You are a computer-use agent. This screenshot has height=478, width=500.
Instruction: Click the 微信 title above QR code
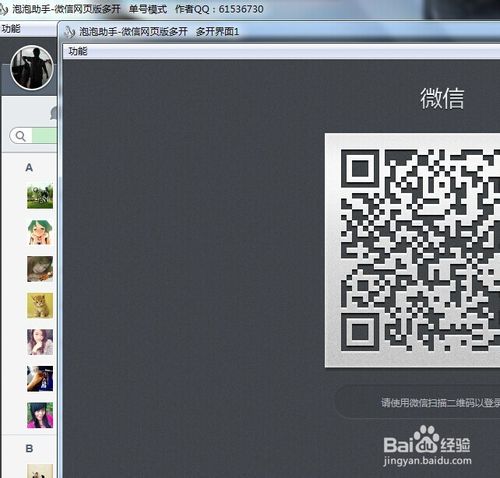(442, 98)
